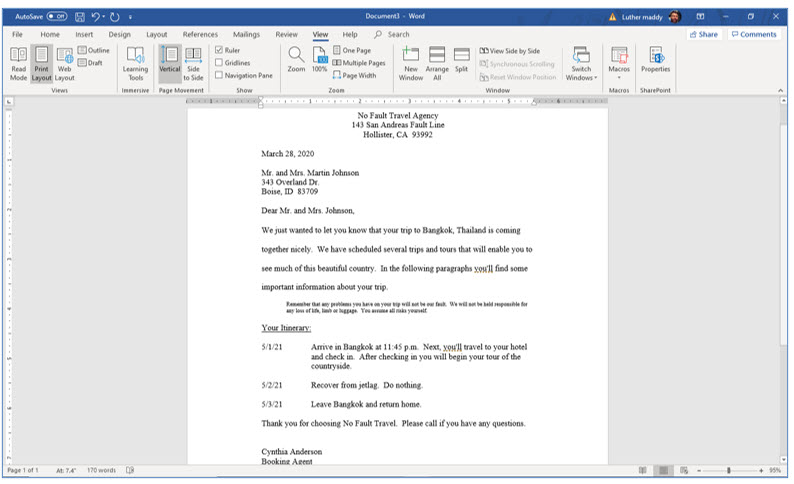Click Page 1 of 1 indicator

(23, 470)
